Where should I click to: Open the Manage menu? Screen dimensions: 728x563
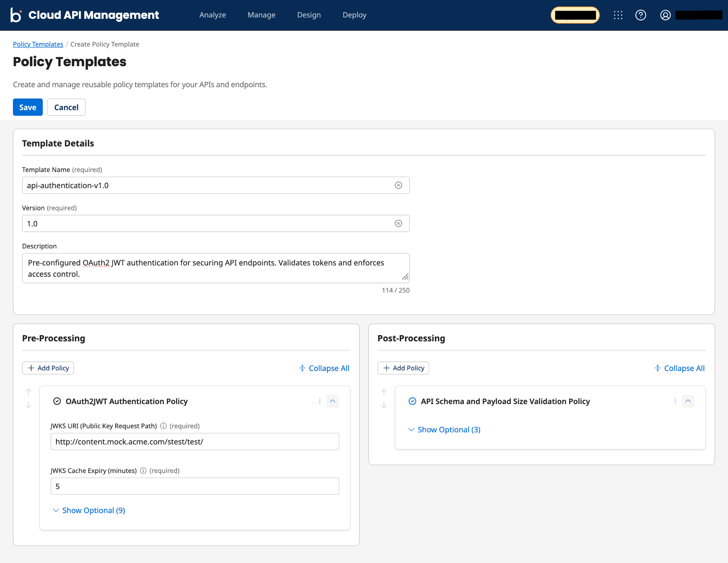click(x=262, y=15)
